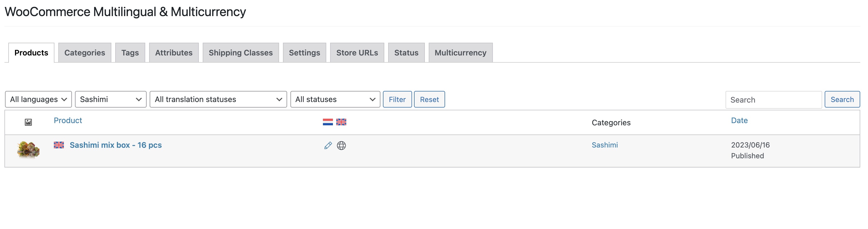868x229 pixels.
Task: Click the UK flag beside Sashimi mix box
Action: (x=59, y=145)
